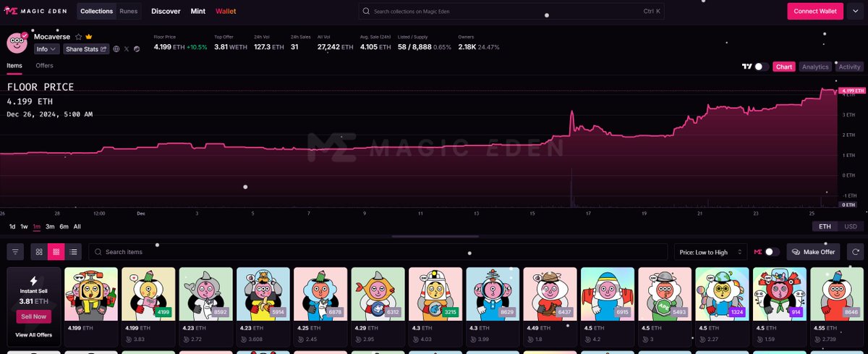Open the Mocaverse #8629 thumbnail

(493, 294)
